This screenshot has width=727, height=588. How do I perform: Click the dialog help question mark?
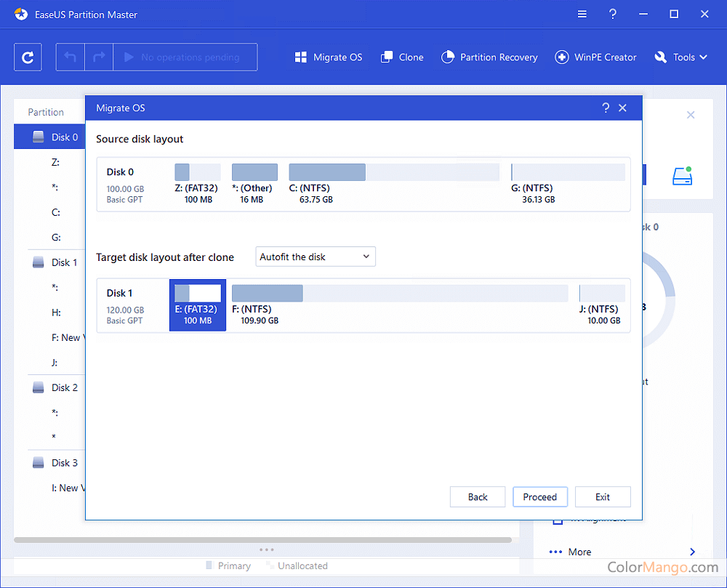pos(606,108)
